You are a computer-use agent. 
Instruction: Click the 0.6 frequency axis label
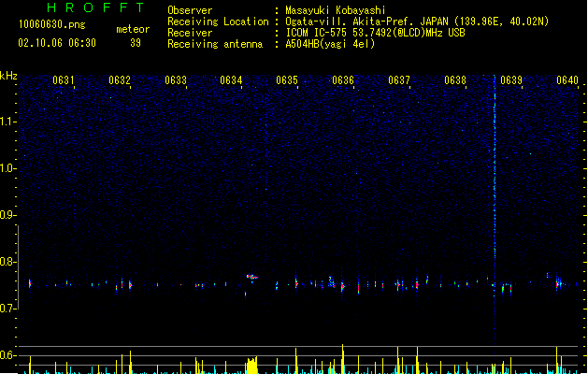[x=7, y=355]
